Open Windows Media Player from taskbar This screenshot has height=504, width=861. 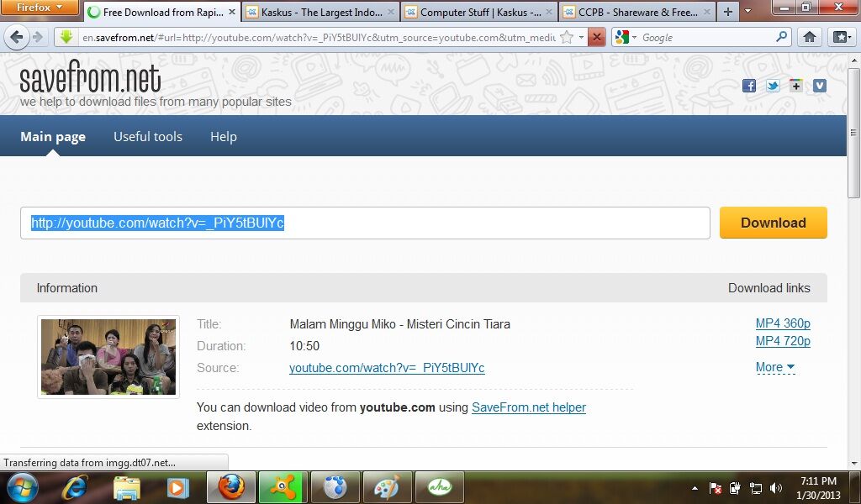point(178,487)
